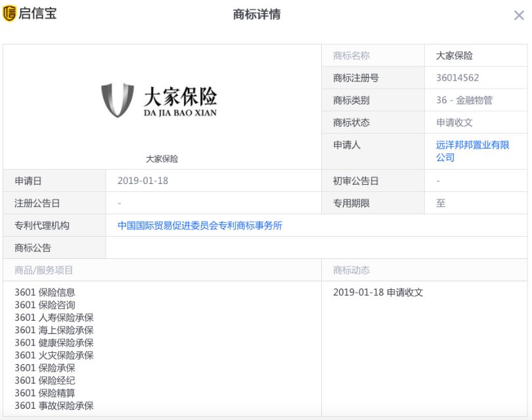This screenshot has width=532, height=420.
Task: Click the 申请收文 trademark status value
Action: click(454, 122)
